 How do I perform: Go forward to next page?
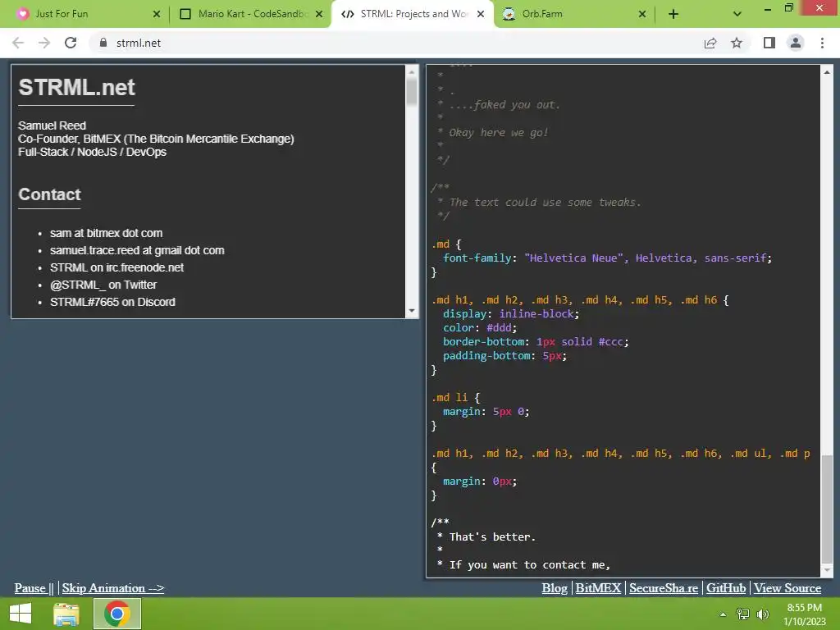(44, 43)
